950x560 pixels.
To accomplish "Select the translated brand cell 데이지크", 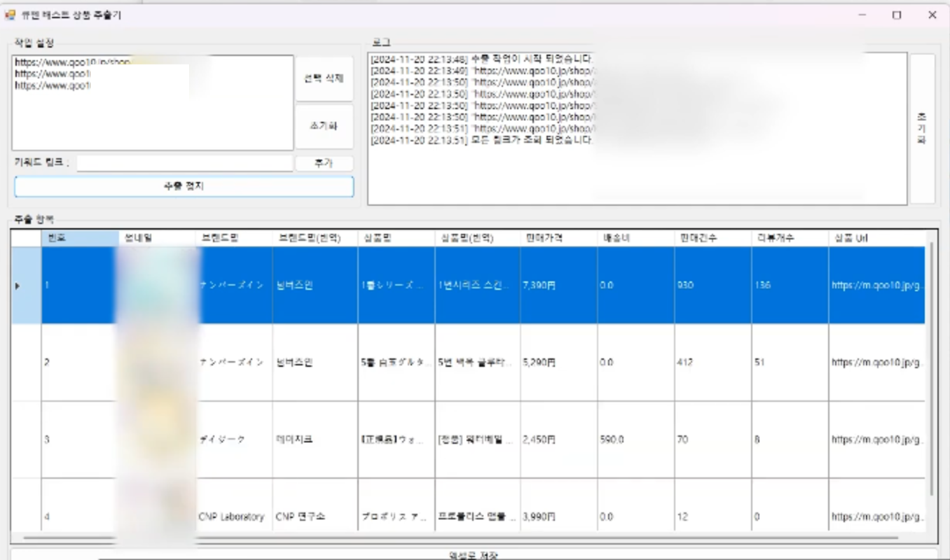I will point(315,440).
